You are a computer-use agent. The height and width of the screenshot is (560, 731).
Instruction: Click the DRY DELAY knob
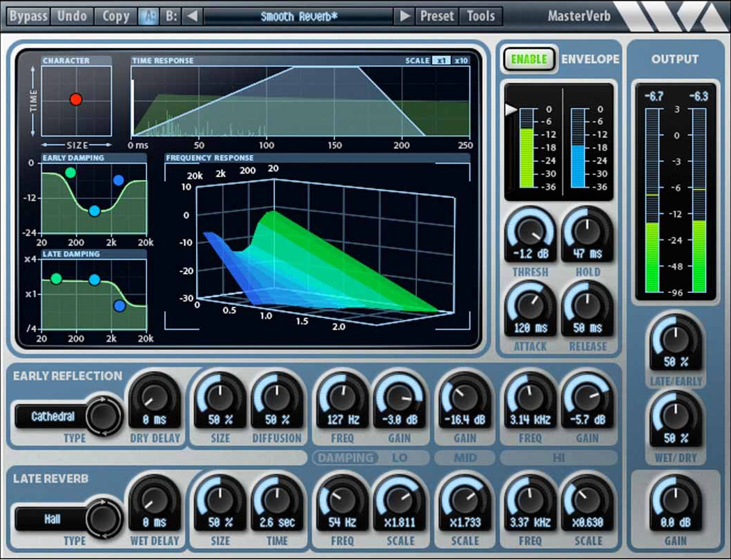tap(155, 398)
